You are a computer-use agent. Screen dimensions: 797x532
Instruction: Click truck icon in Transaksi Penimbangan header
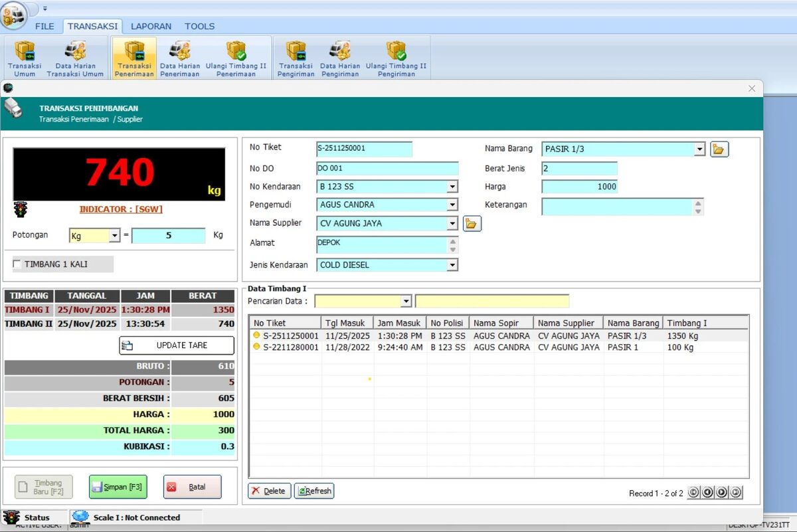tap(13, 108)
